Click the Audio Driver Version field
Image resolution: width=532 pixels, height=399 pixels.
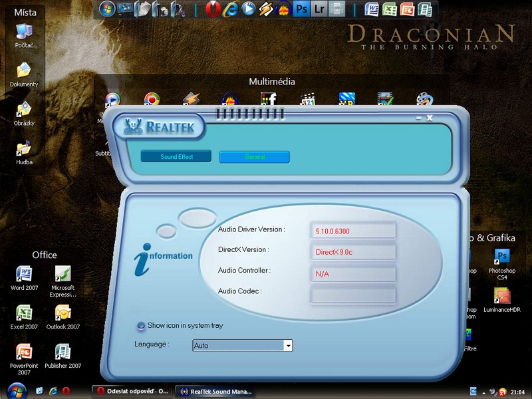click(x=353, y=231)
